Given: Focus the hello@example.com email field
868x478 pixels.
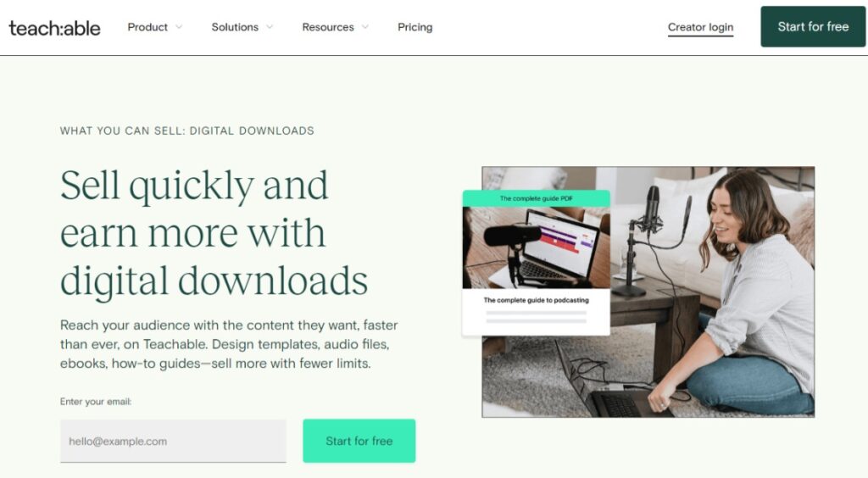Looking at the screenshot, I should (173, 441).
